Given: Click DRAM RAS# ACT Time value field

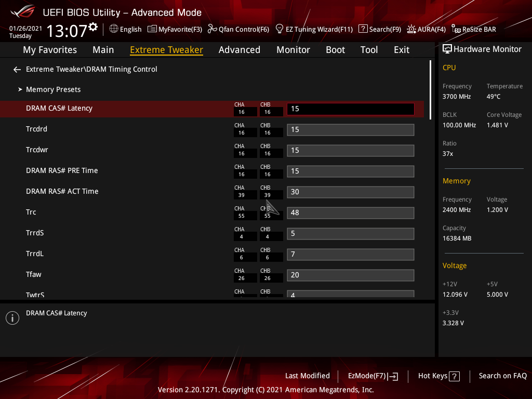Looking at the screenshot, I should [351, 192].
